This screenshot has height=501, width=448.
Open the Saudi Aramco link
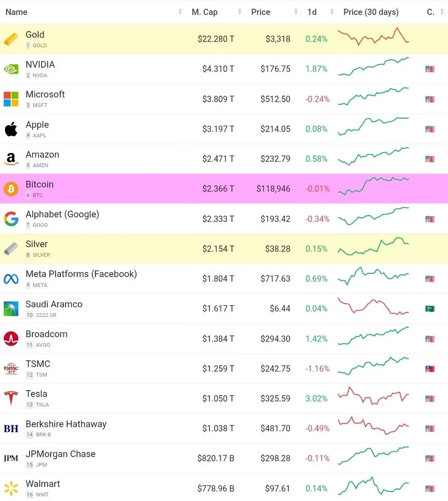54,304
